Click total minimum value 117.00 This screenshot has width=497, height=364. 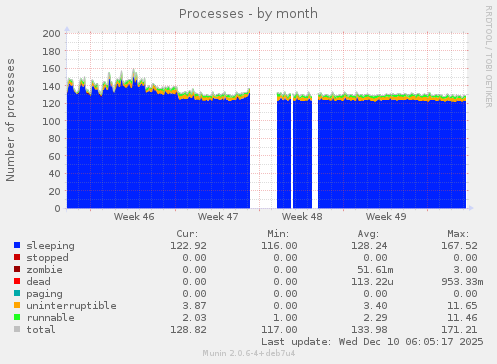(279, 330)
